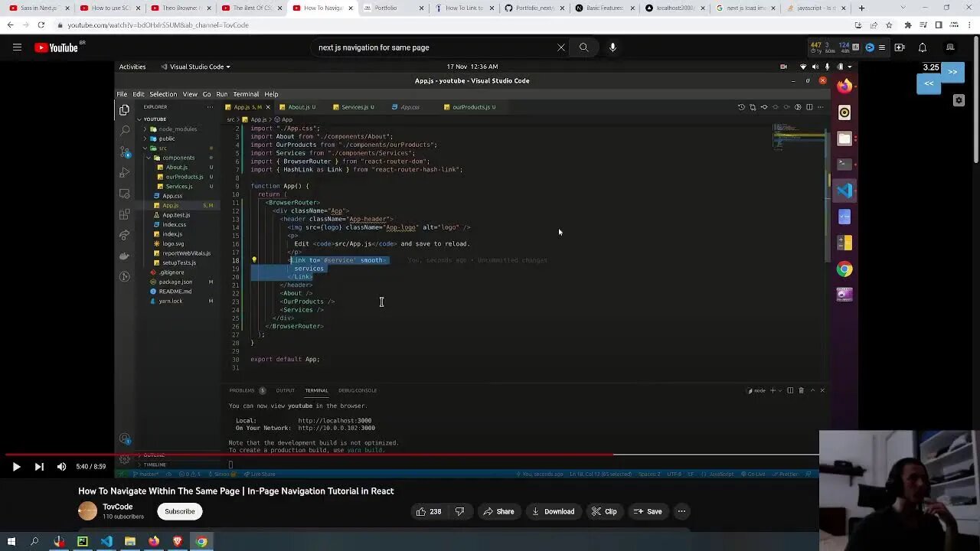980x551 pixels.
Task: Close the active 'How To Navigate' tab
Action: pos(351,8)
